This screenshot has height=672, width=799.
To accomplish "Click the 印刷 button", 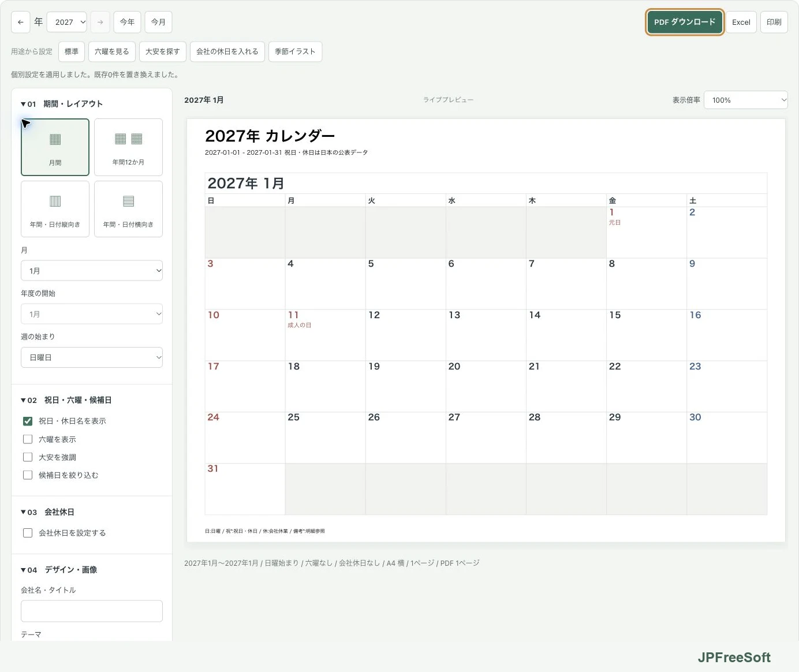I will (x=774, y=22).
